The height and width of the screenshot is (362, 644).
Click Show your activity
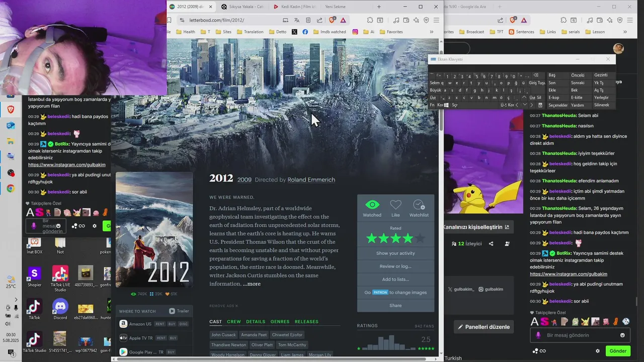tap(395, 253)
